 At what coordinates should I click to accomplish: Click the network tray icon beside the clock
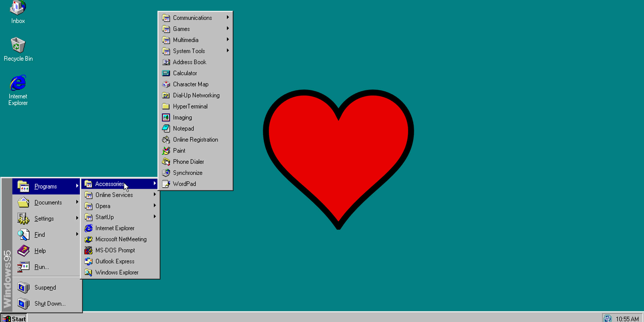tap(608, 318)
